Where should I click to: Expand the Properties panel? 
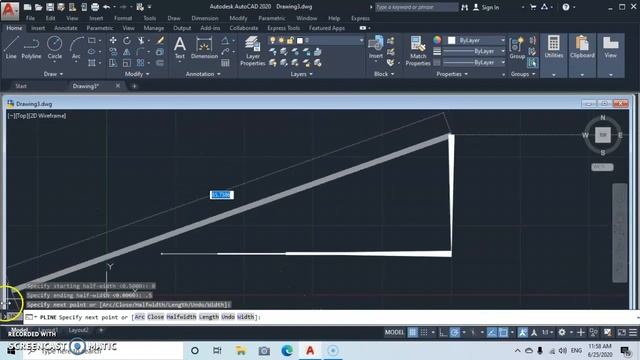(452, 74)
